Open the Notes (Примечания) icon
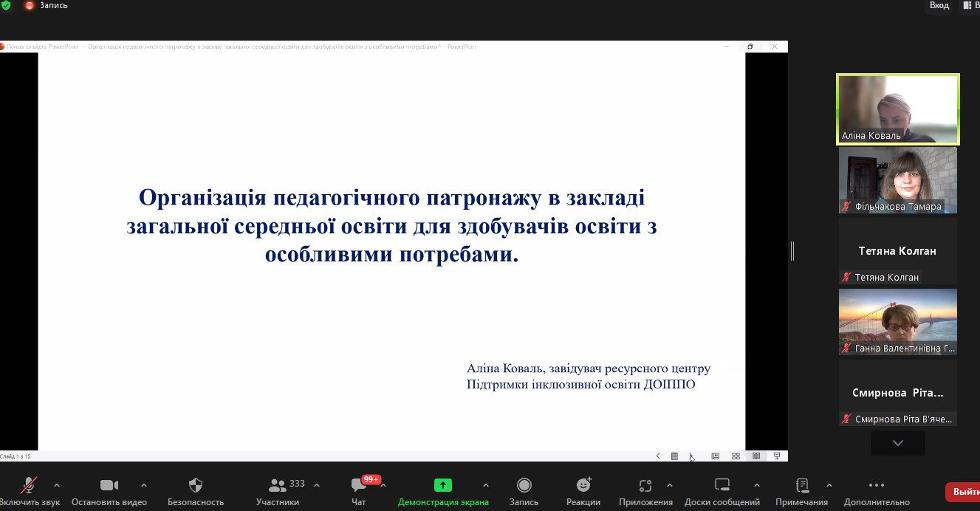This screenshot has width=980, height=511. tap(801, 485)
